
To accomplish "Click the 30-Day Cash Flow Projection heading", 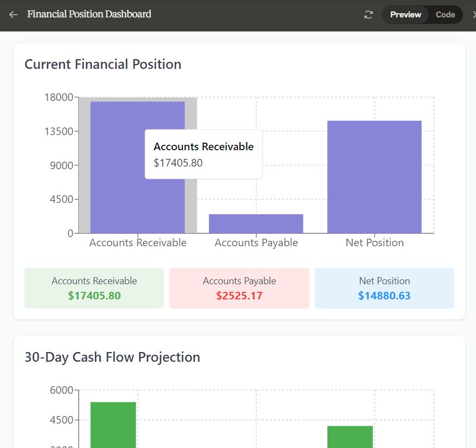I will [x=112, y=357].
